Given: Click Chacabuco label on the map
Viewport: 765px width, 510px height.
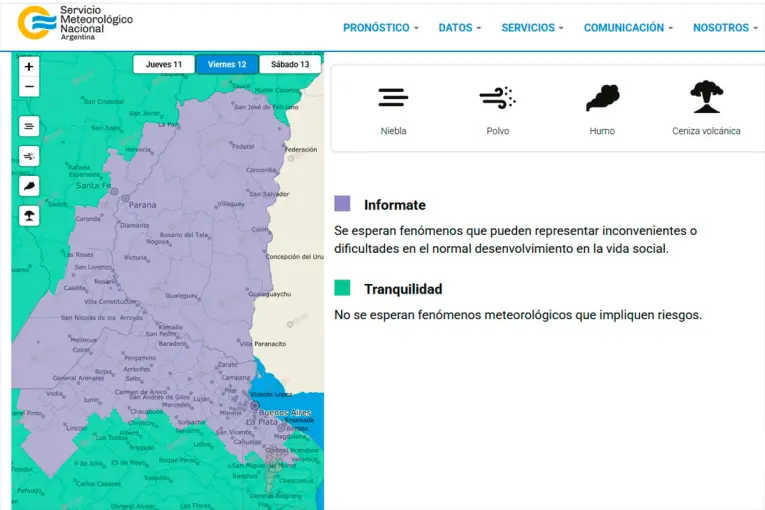Looking at the screenshot, I should coord(146,411).
